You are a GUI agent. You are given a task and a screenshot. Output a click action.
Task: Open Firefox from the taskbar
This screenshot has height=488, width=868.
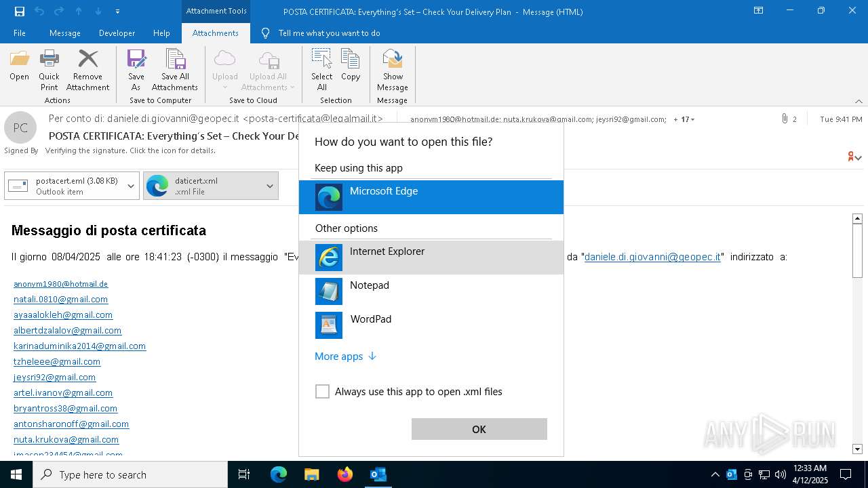[x=344, y=474]
